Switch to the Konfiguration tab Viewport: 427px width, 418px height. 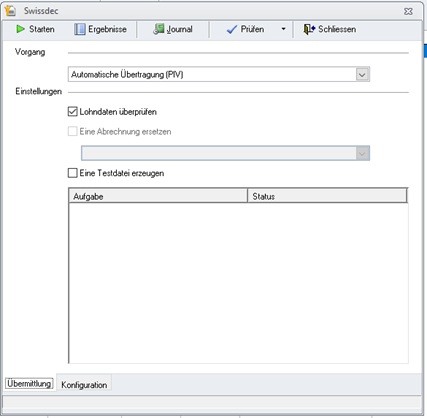pos(84,385)
